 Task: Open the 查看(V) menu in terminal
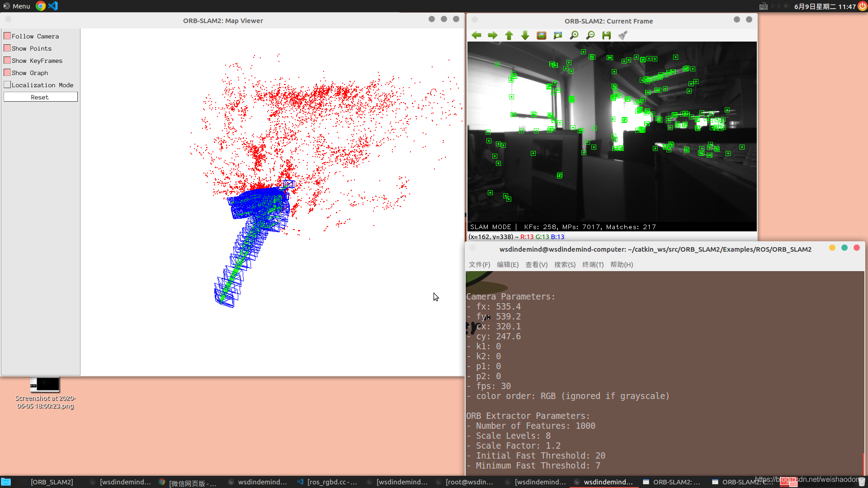(x=536, y=265)
